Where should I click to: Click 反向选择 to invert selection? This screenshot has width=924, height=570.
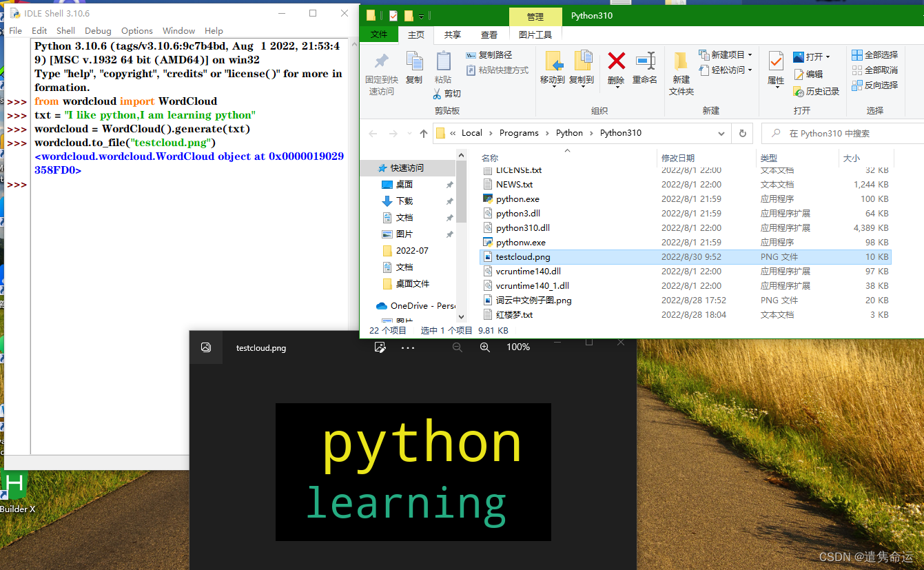pyautogui.click(x=874, y=84)
